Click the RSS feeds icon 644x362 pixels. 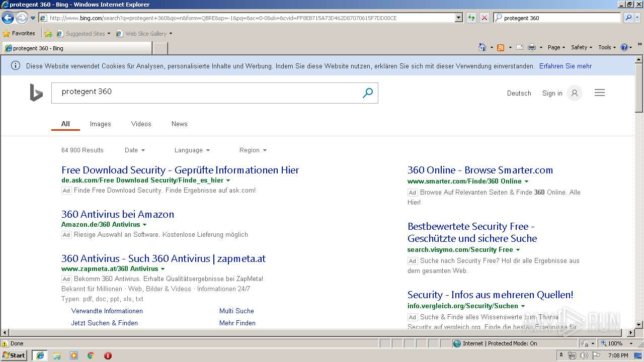501,47
